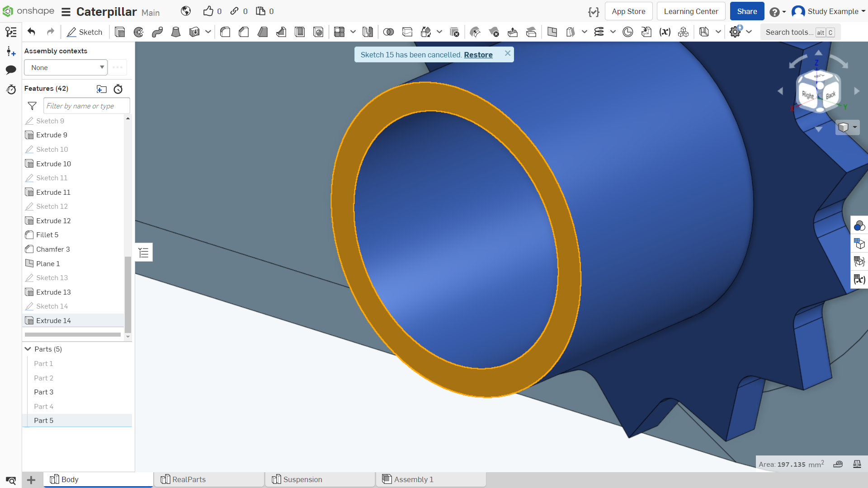Screen dimensions: 868x488
Task: Select the Revolve tool icon
Action: pos(139,32)
